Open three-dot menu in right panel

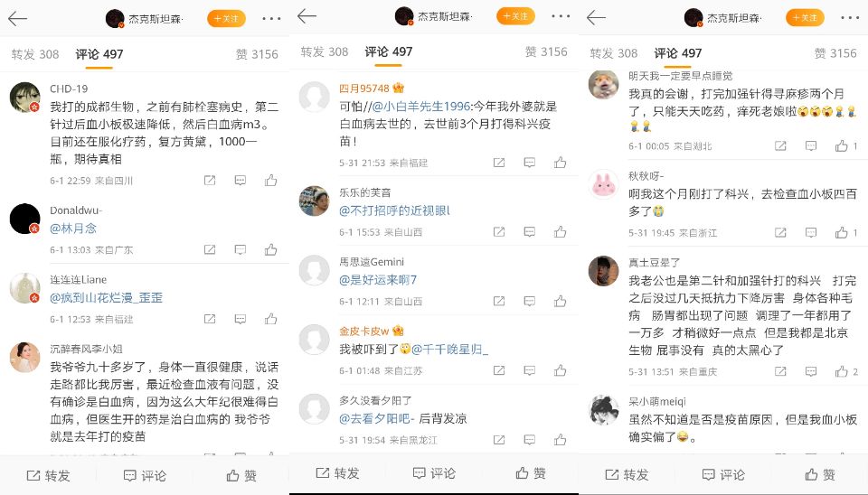[850, 18]
